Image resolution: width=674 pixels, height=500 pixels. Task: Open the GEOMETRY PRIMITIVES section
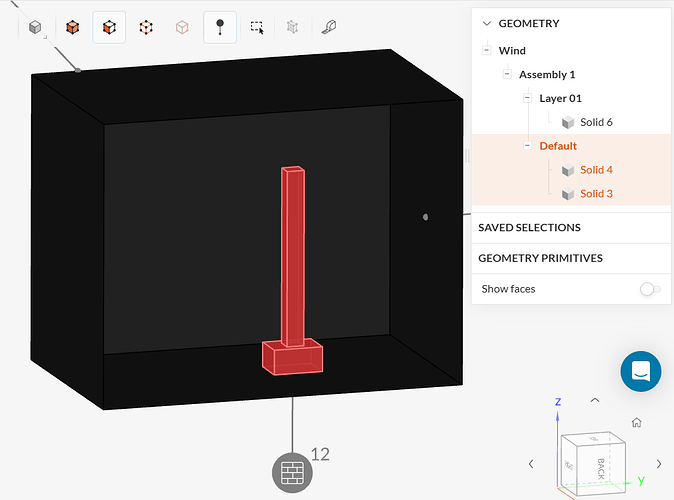[571, 258]
